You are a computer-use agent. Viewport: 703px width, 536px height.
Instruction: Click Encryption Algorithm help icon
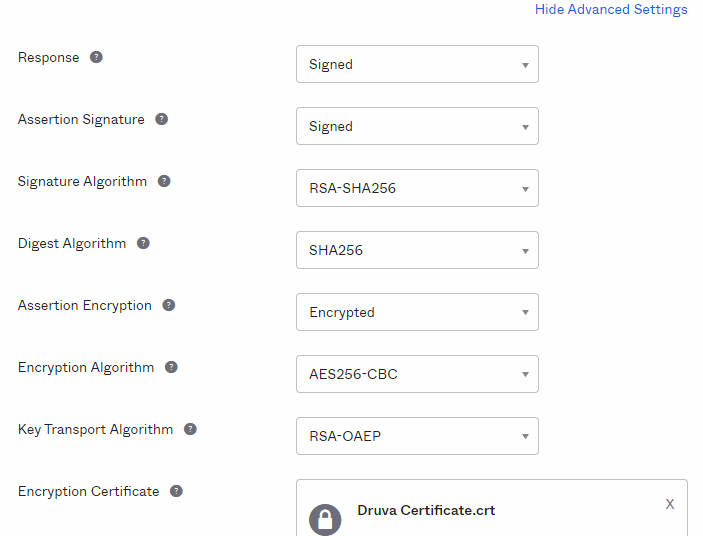pos(171,367)
